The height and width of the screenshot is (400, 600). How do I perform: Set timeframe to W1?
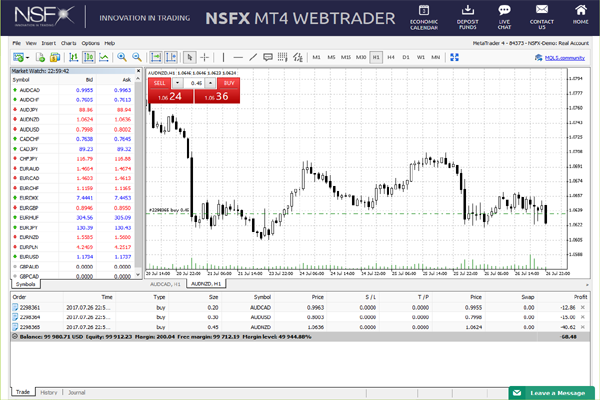tap(421, 57)
